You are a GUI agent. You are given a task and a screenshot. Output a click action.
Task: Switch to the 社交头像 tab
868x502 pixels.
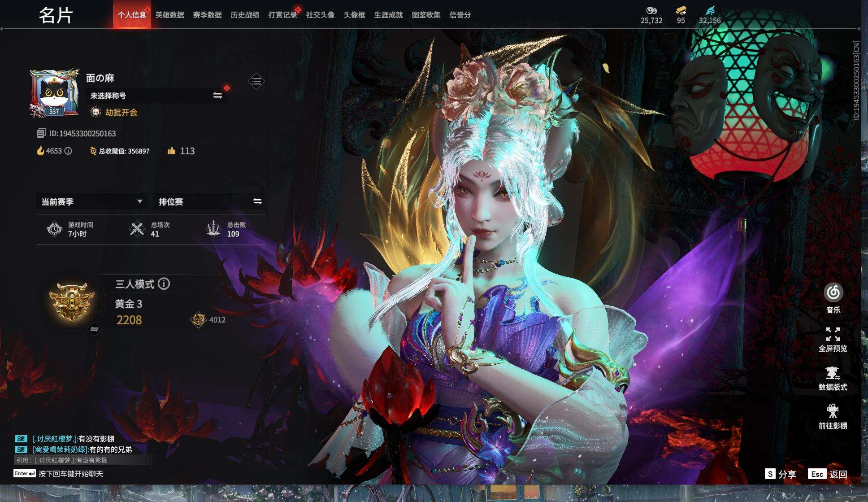point(320,15)
